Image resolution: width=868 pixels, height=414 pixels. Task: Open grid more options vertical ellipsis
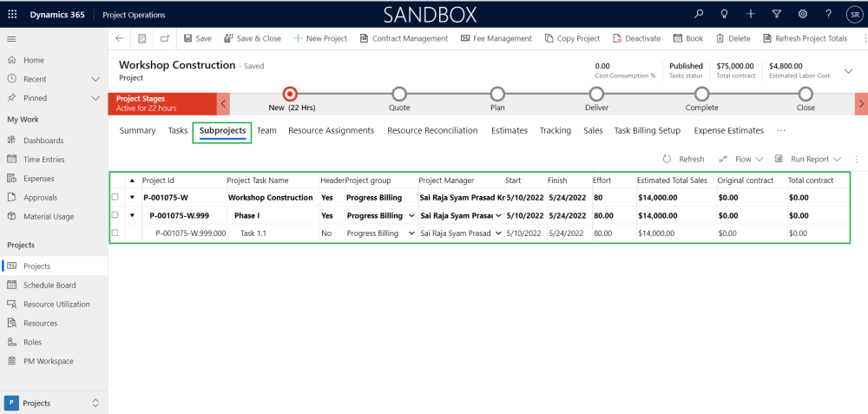pos(857,159)
